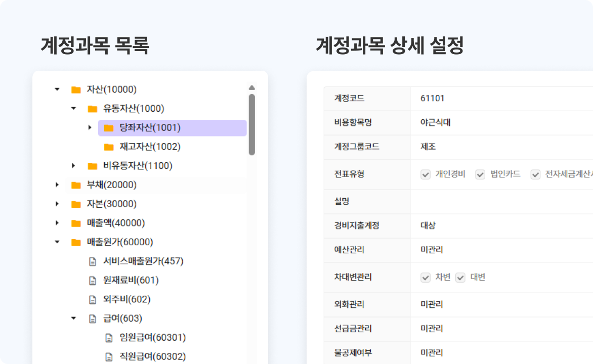Viewport: 593px width, 364px height.
Task: Toggle the 차변 checkbox
Action: coord(426,278)
